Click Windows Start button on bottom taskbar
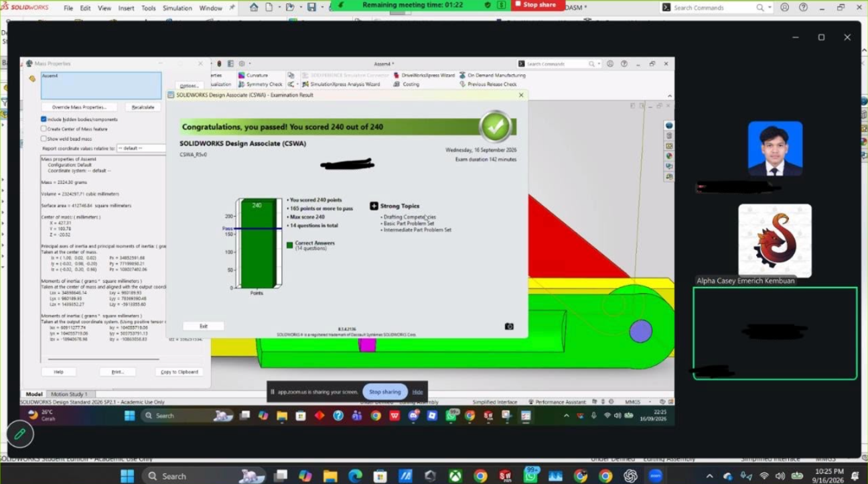 pyautogui.click(x=127, y=476)
